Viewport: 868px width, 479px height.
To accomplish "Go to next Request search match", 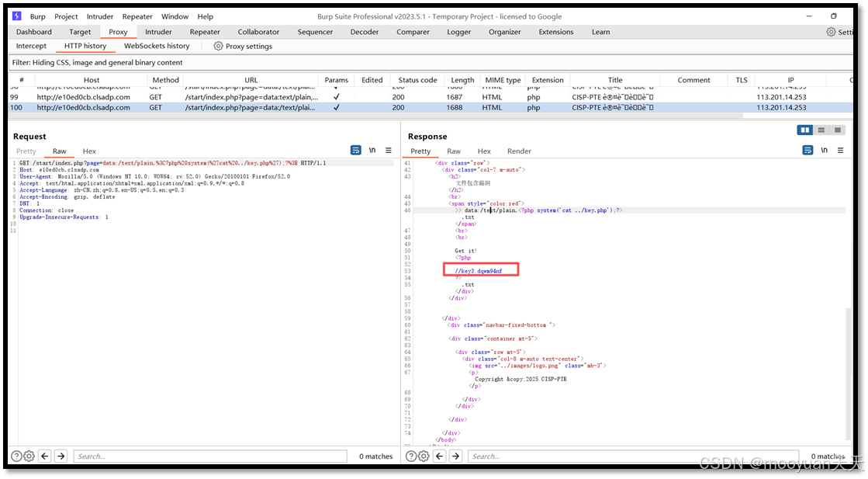I will pos(61,456).
